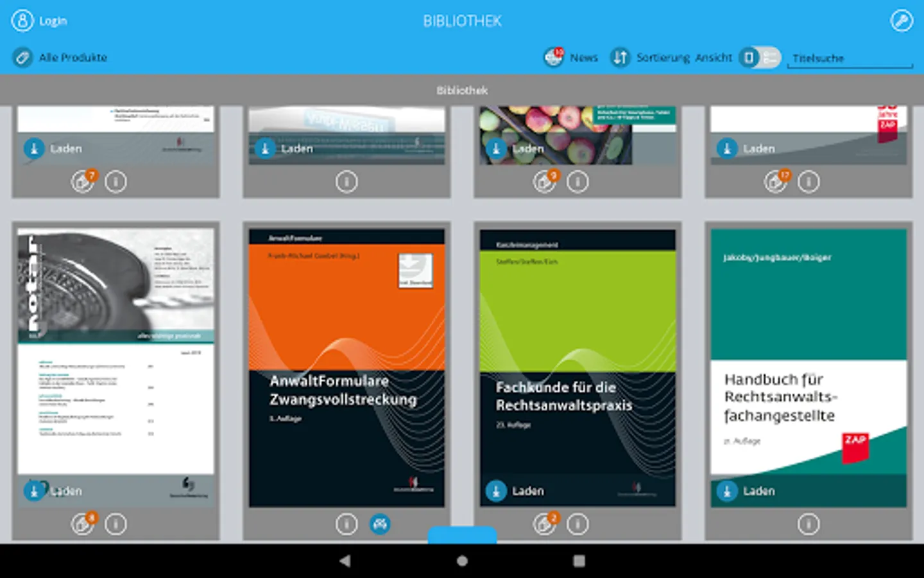Show info for Handbuch für Rechtsanwaltsfachangestellte
The image size is (924, 578).
coord(809,524)
